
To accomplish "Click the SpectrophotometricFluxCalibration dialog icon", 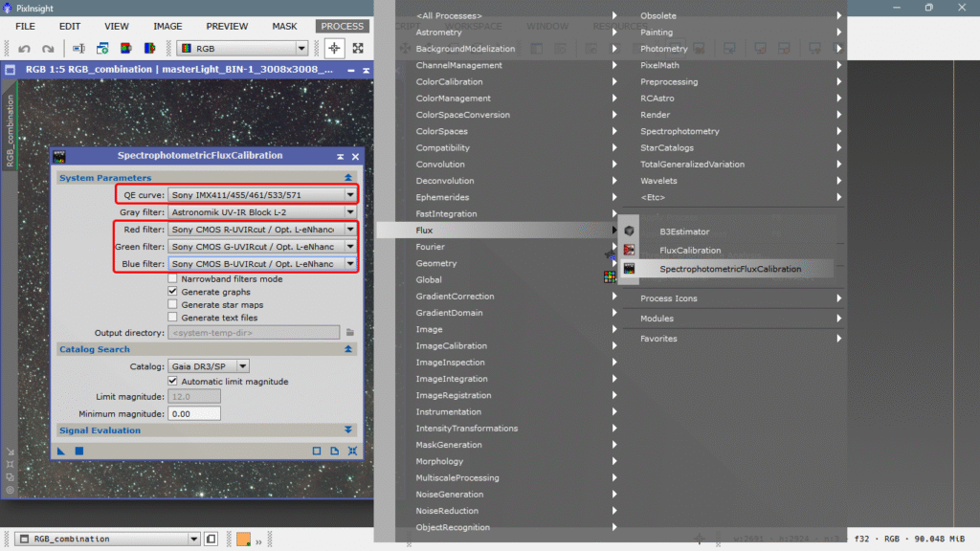I will tap(59, 156).
